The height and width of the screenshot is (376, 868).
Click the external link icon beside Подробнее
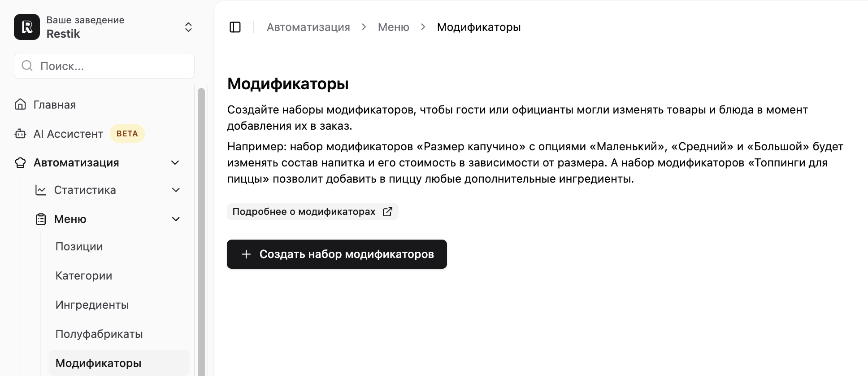pyautogui.click(x=387, y=211)
